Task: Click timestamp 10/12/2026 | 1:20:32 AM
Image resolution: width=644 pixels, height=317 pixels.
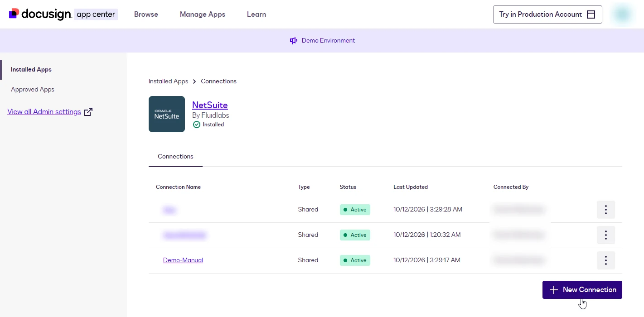Action: (427, 235)
